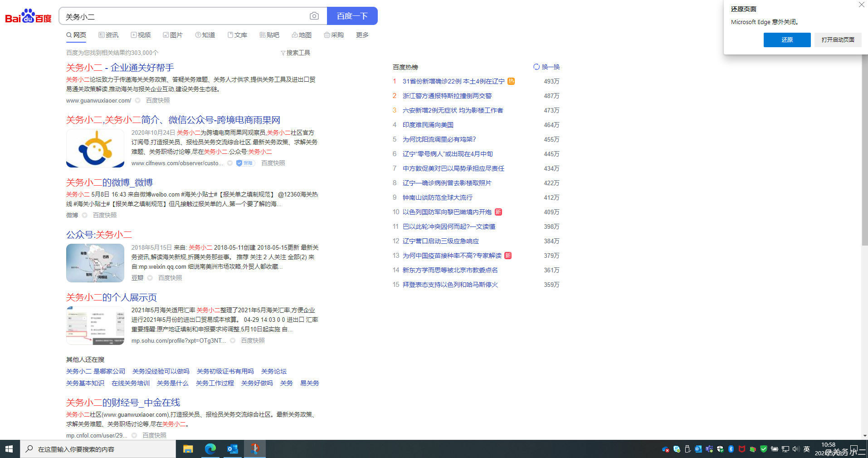
Task: Switch to the 视频 tab
Action: (x=141, y=35)
